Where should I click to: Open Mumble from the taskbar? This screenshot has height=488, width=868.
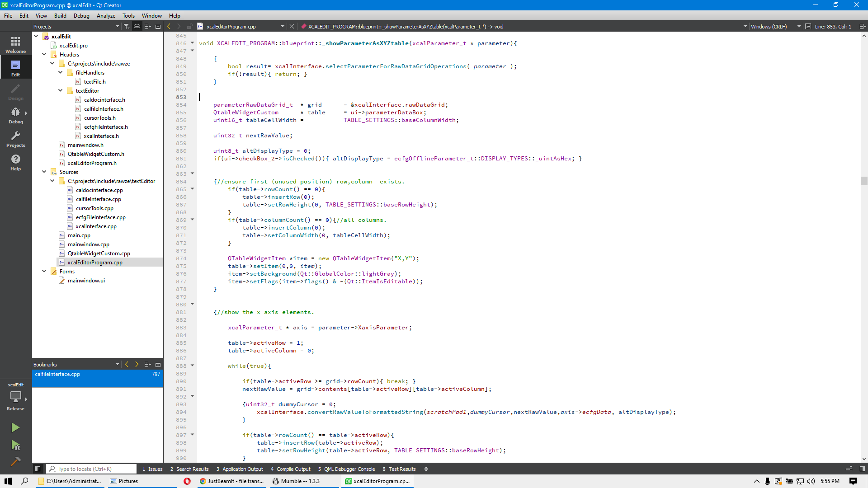(x=305, y=481)
